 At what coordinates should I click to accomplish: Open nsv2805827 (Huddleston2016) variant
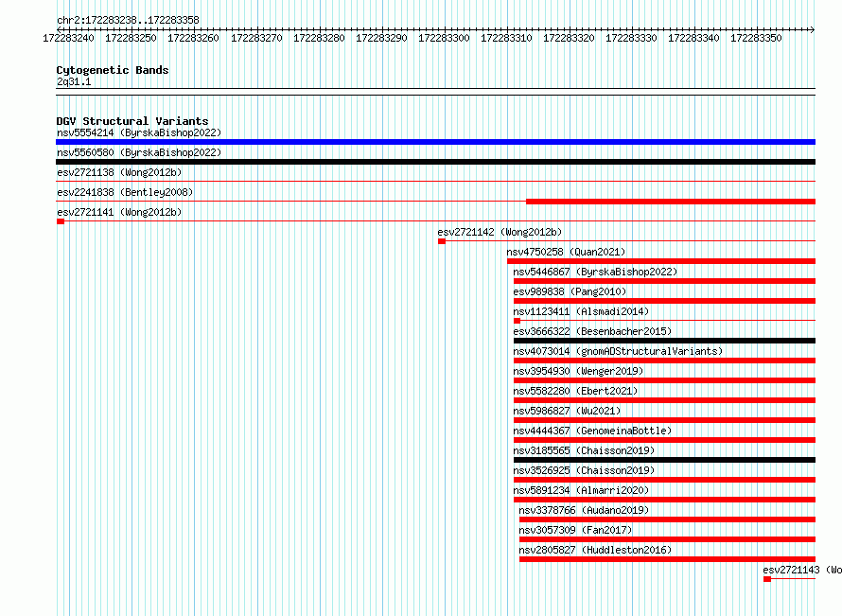point(595,550)
